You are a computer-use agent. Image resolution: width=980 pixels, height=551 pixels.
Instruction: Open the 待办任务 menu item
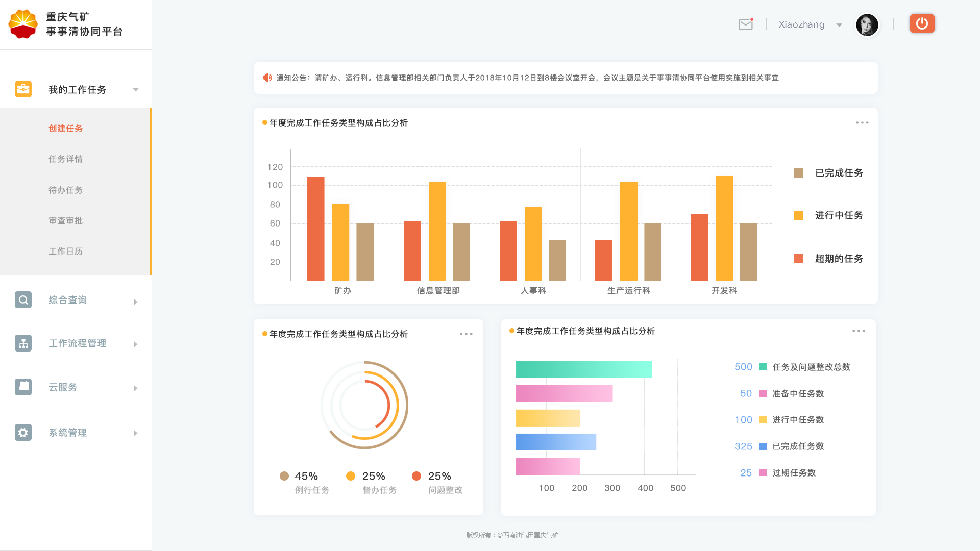pos(65,190)
